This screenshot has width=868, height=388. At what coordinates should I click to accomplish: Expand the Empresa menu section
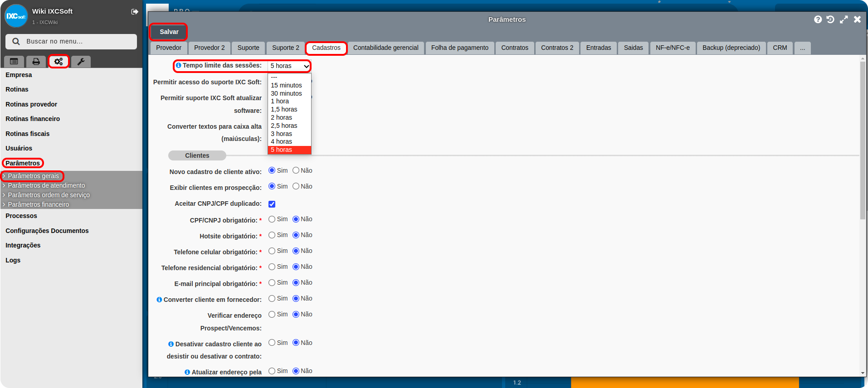(x=19, y=75)
